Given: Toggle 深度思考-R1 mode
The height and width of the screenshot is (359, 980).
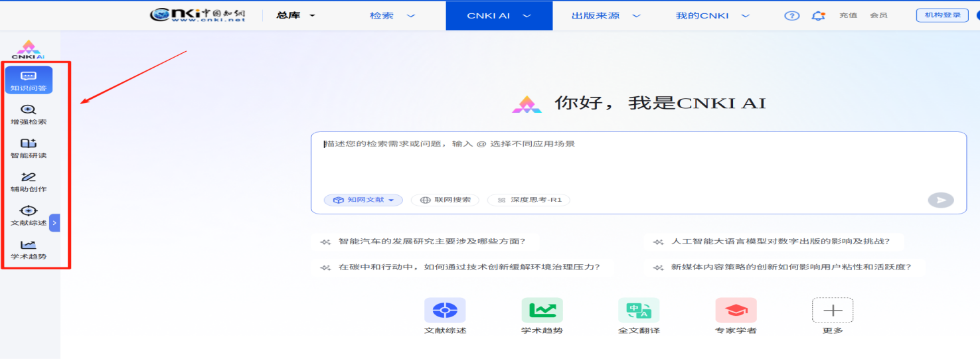Looking at the screenshot, I should tap(529, 200).
